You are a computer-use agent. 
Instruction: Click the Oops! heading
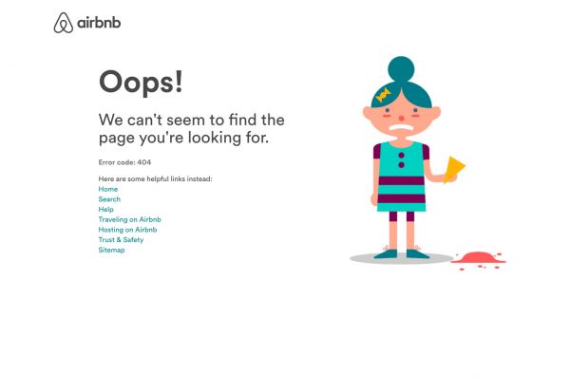click(141, 83)
